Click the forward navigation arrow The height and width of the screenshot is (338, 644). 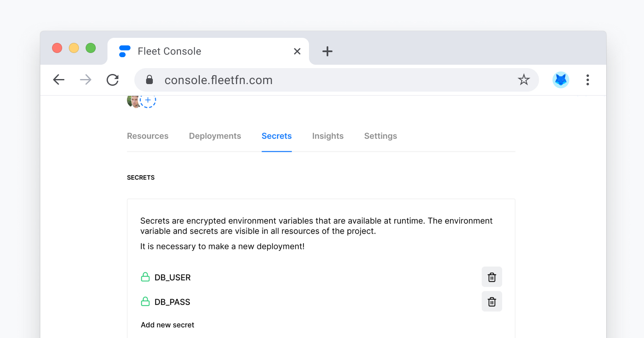tap(86, 80)
